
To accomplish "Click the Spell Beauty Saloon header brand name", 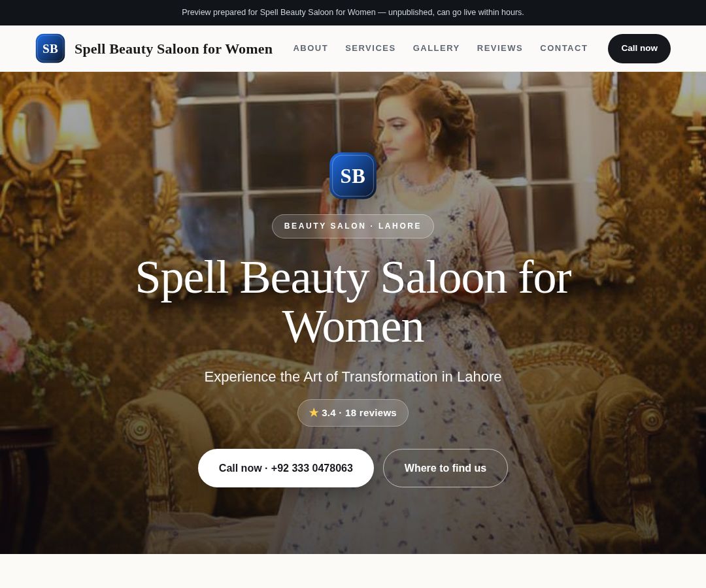I will click(x=173, y=48).
